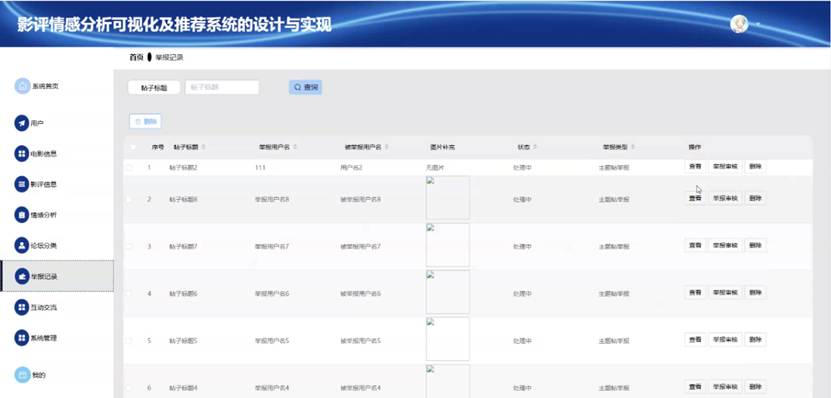
Task: Click the image thumbnail in row 帖子标题5
Action: click(x=448, y=339)
